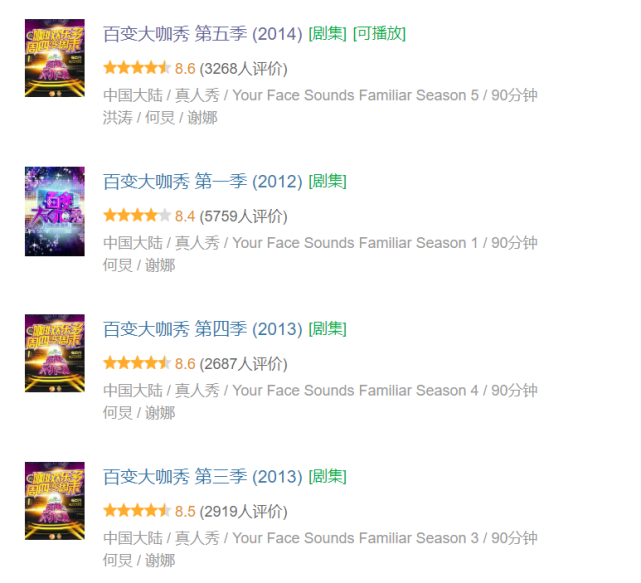Click the [剧集] tag next to 第四季
This screenshot has height=583, width=641.
pyautogui.click(x=327, y=329)
